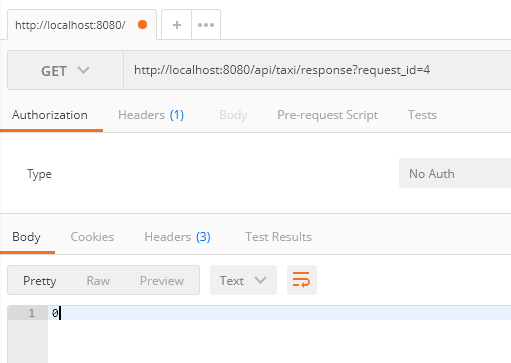The height and width of the screenshot is (363, 511).
Task: Open the request Body tab
Action: (x=233, y=115)
